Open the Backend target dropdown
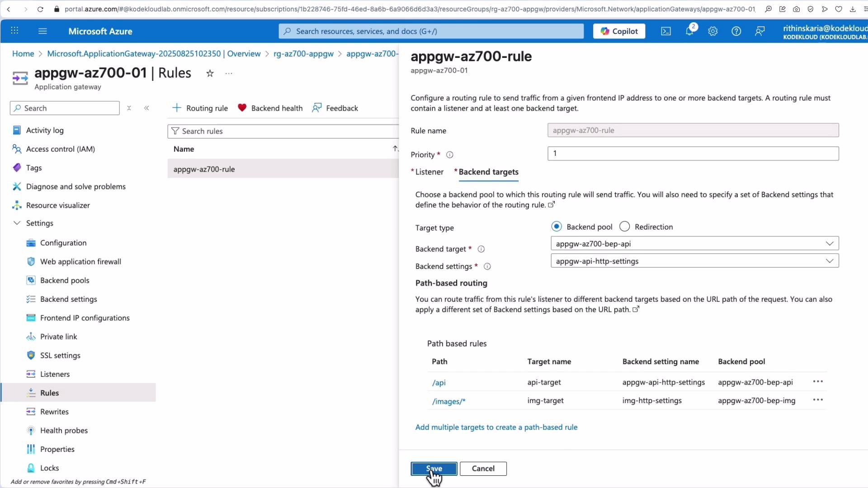The height and width of the screenshot is (488, 868). 694,244
